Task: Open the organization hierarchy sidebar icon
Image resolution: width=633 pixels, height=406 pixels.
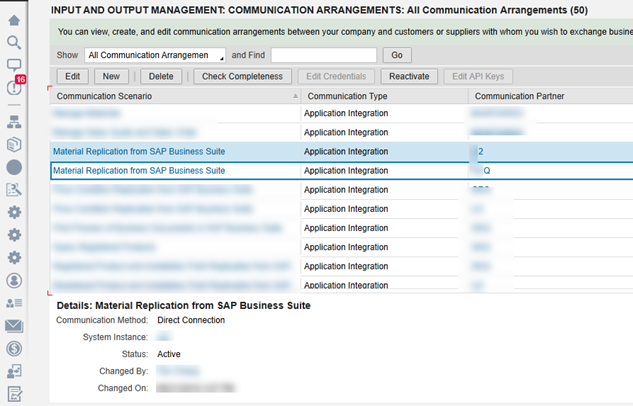Action: point(14,122)
